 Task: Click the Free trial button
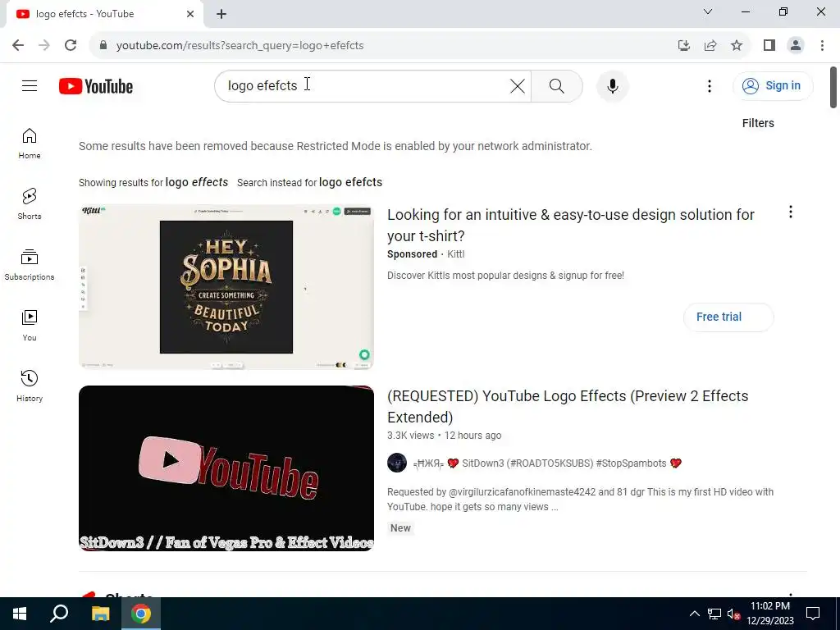pyautogui.click(x=728, y=317)
